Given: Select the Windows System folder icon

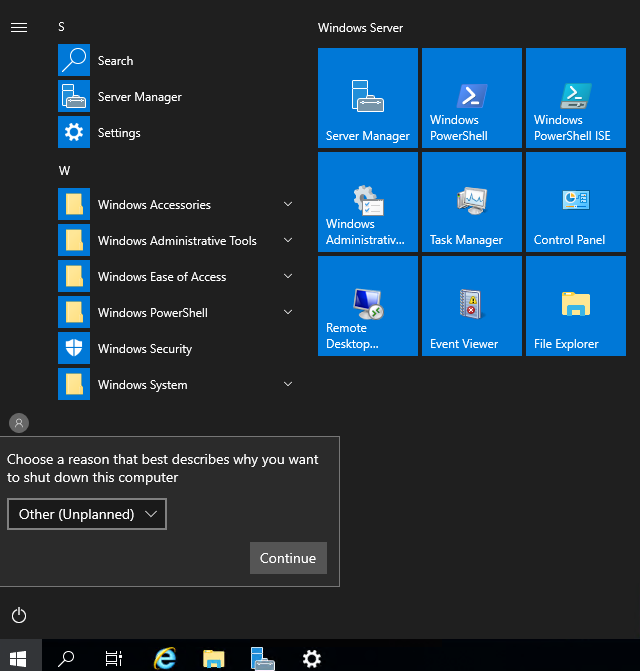Looking at the screenshot, I should point(74,384).
